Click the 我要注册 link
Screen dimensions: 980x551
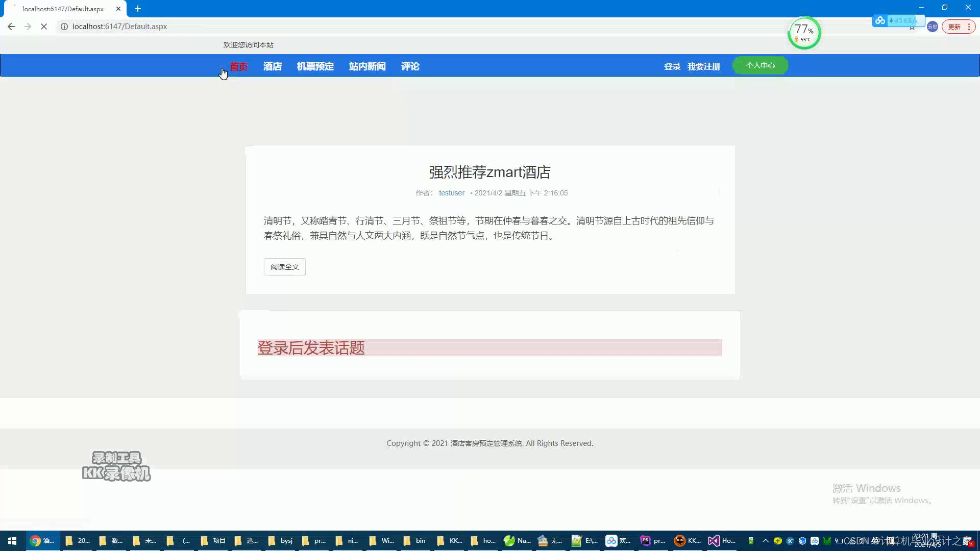click(x=703, y=67)
